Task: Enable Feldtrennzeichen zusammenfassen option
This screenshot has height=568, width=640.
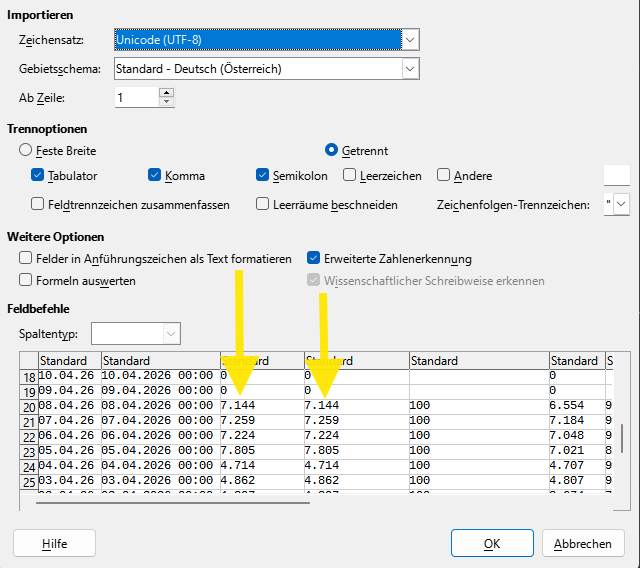Action: coord(38,204)
